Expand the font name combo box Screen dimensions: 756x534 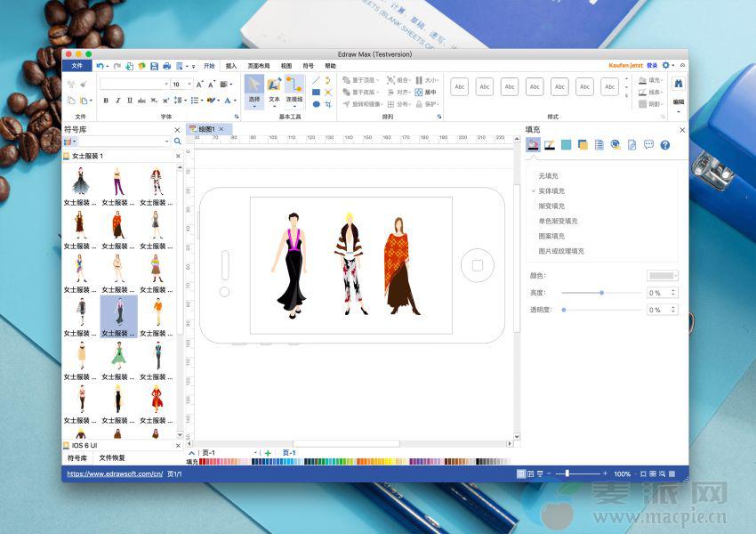(165, 84)
